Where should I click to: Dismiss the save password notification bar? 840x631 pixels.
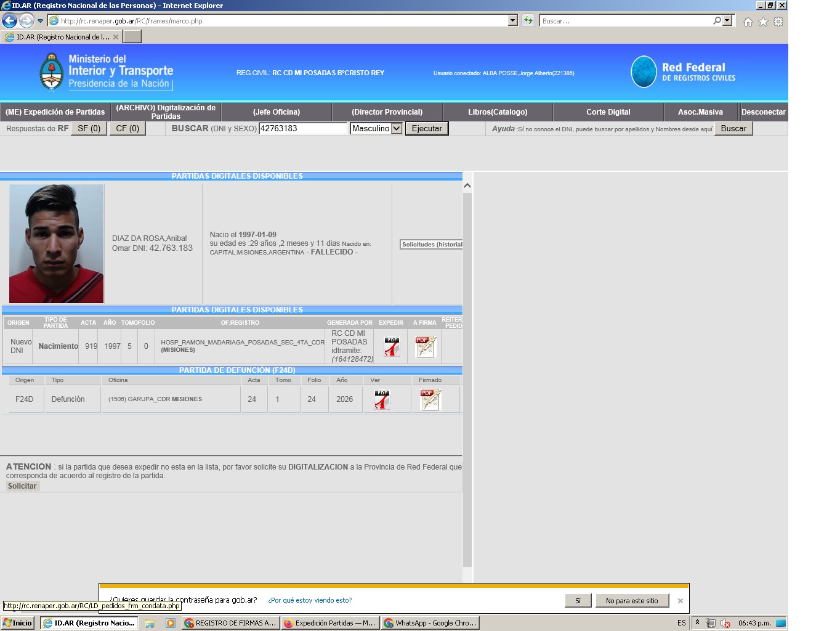coord(680,601)
